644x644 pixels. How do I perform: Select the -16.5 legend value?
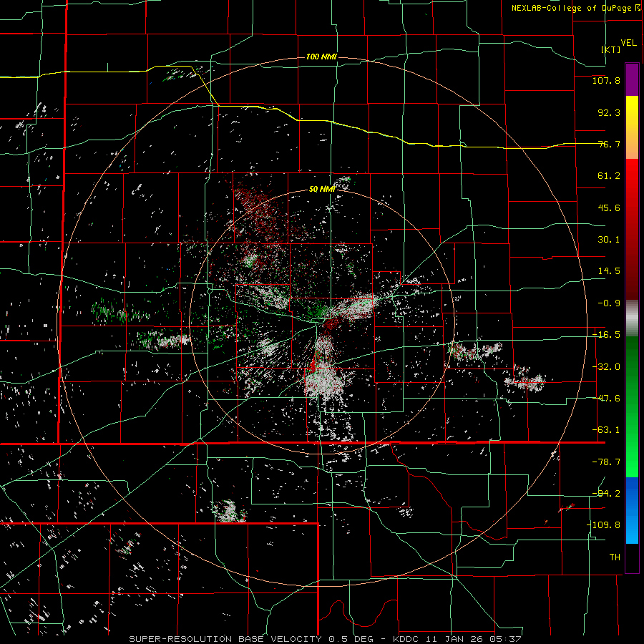[x=606, y=335]
